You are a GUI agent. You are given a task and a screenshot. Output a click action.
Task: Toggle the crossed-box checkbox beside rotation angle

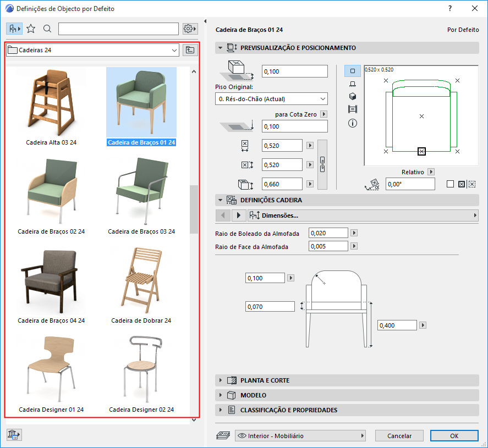click(x=461, y=184)
